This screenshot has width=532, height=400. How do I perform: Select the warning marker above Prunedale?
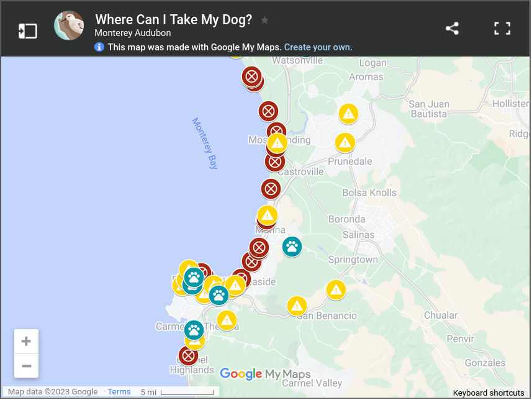[x=345, y=143]
